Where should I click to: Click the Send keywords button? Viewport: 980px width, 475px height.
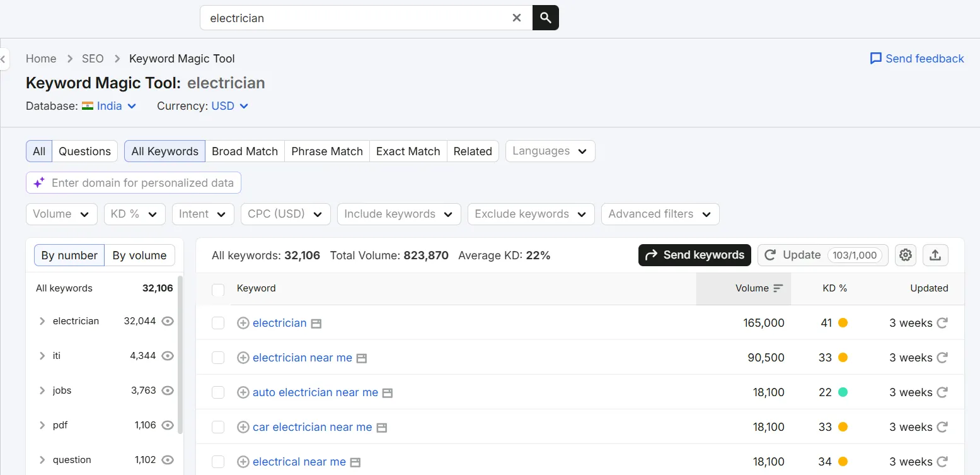tap(695, 255)
